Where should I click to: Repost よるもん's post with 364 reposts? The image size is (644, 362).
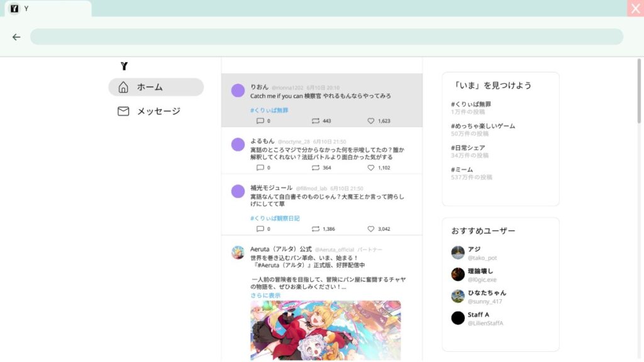316,168
